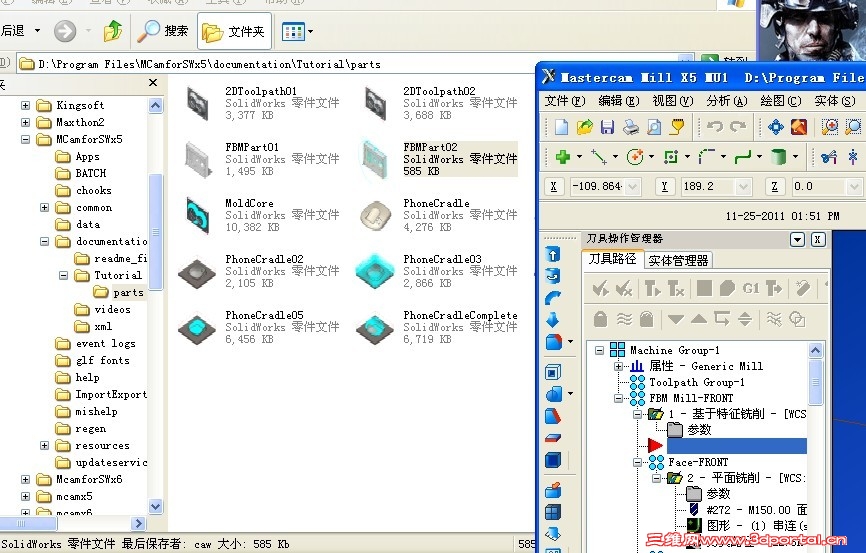This screenshot has width=866, height=553.
Task: Click Select All Operations checkmark icon
Action: click(x=600, y=288)
